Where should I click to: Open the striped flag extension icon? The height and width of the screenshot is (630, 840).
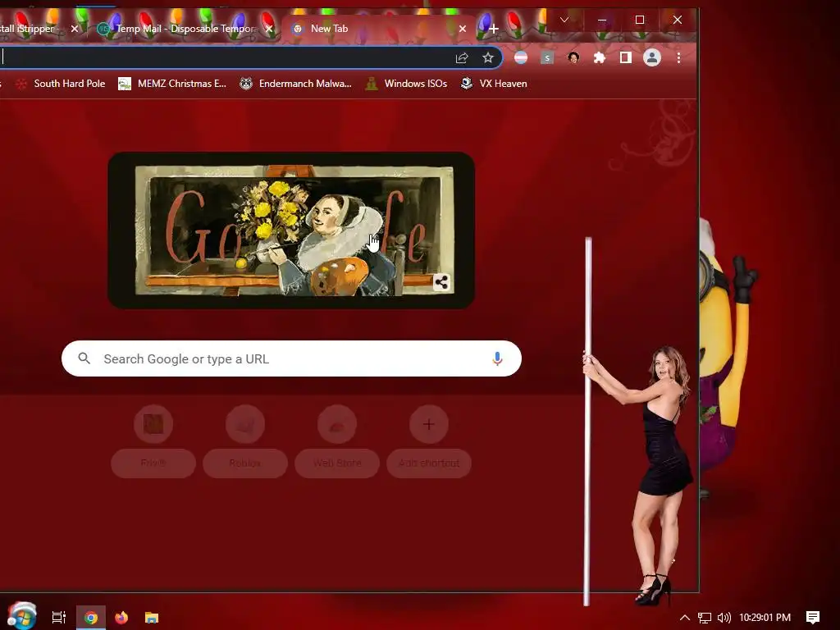[521, 58]
